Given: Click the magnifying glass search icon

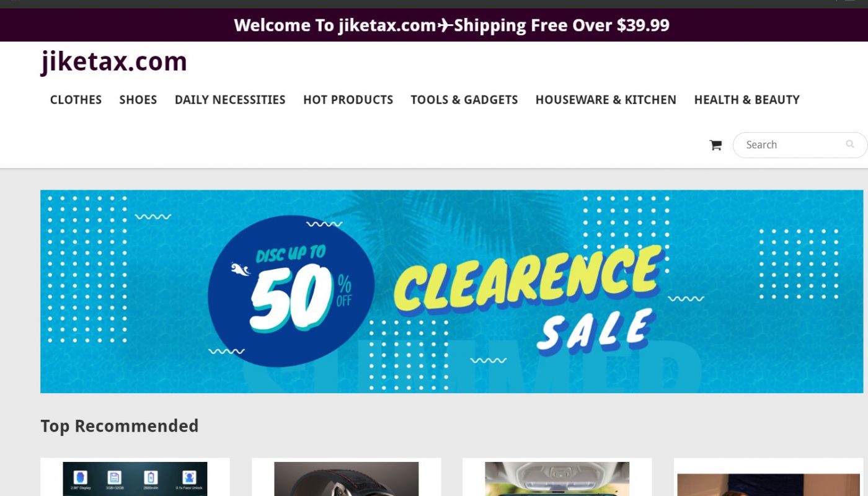Looking at the screenshot, I should pos(849,144).
